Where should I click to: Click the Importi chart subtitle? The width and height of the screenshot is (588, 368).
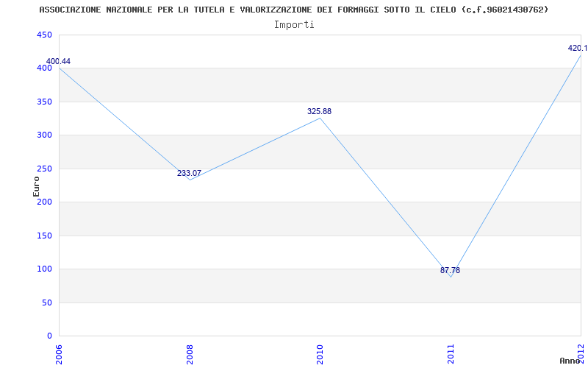point(294,25)
